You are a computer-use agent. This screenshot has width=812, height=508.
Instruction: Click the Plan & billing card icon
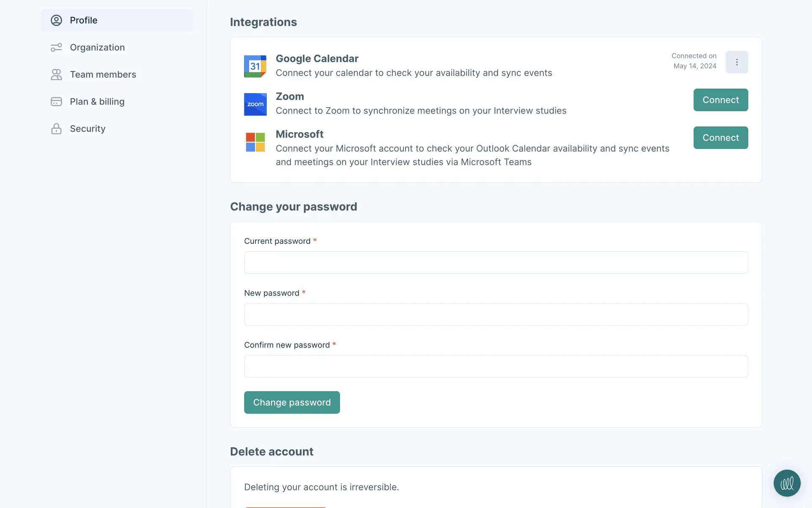(x=56, y=102)
